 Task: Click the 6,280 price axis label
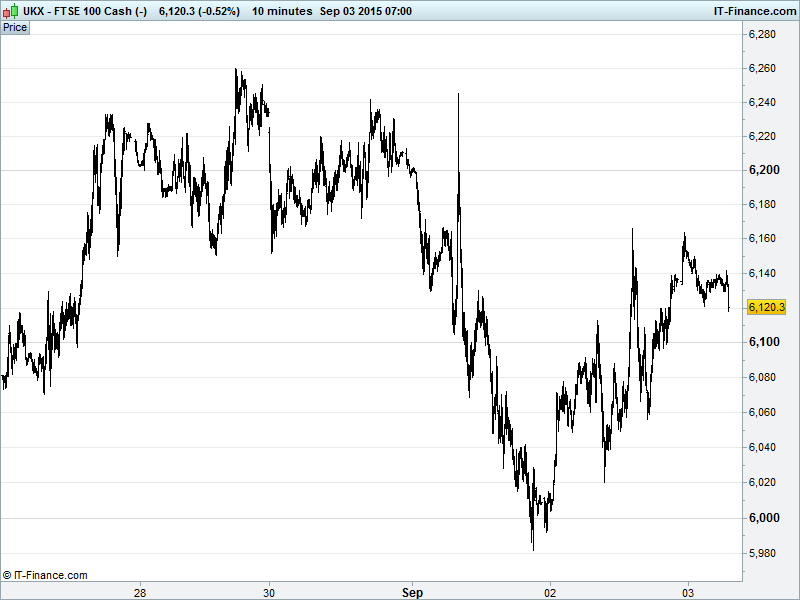coord(763,35)
